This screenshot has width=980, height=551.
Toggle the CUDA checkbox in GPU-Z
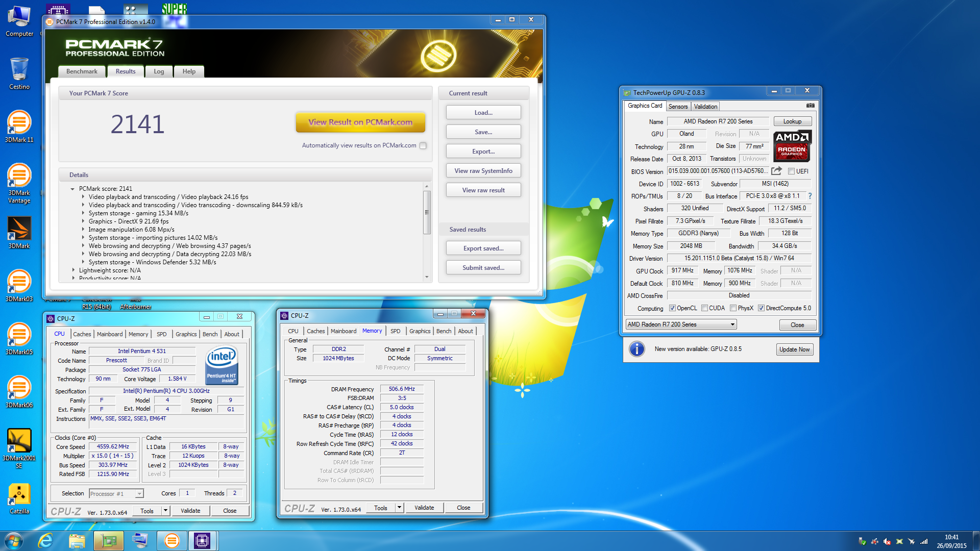point(704,308)
